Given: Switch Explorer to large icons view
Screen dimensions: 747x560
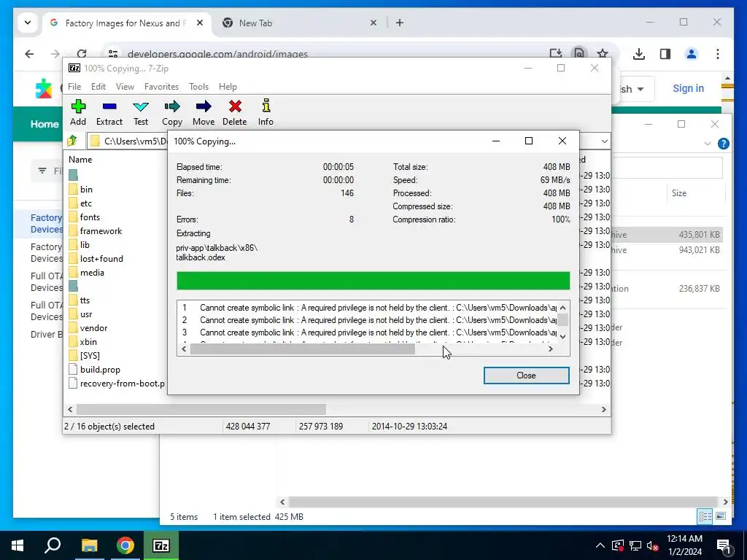Looking at the screenshot, I should click(721, 516).
